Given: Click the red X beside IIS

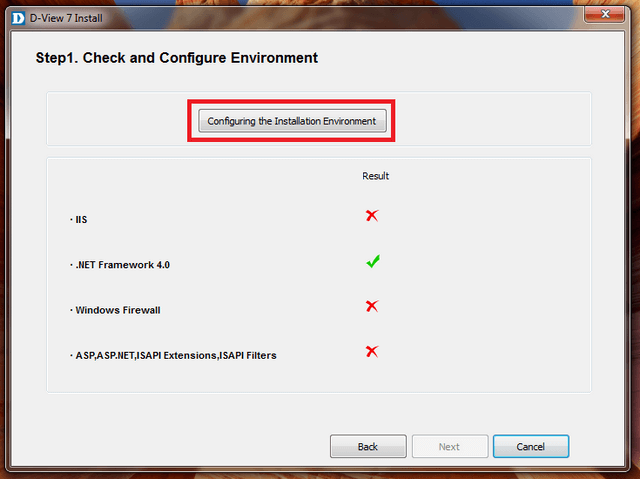Looking at the screenshot, I should [372, 216].
